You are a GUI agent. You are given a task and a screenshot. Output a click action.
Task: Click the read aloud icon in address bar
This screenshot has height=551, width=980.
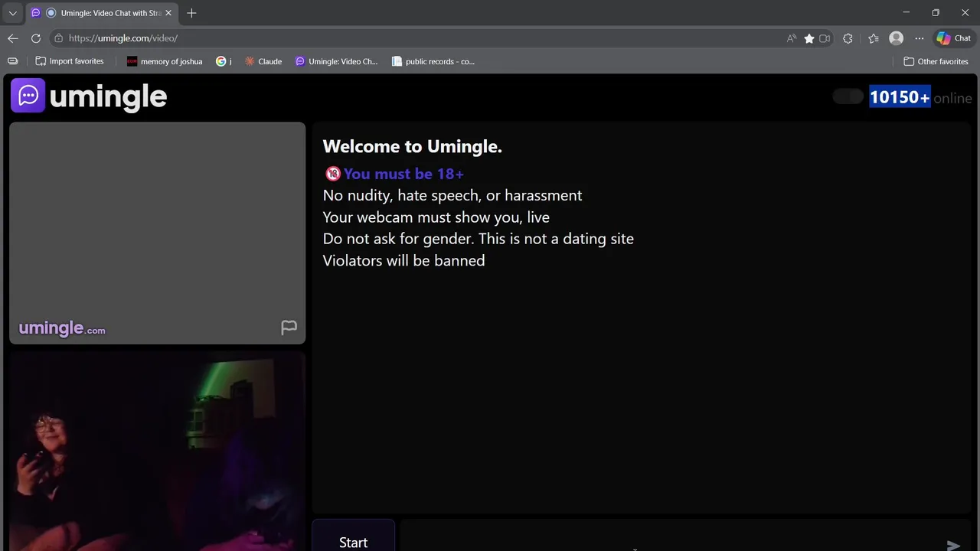click(x=792, y=38)
